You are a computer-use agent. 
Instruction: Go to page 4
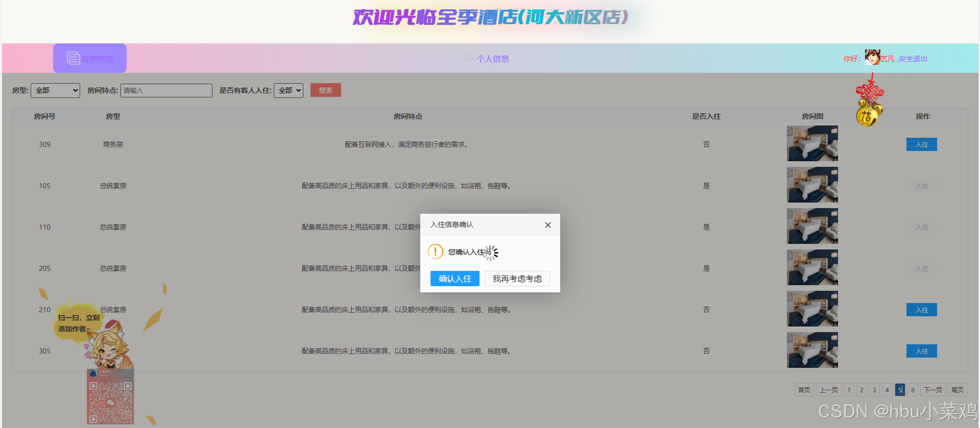coord(887,390)
